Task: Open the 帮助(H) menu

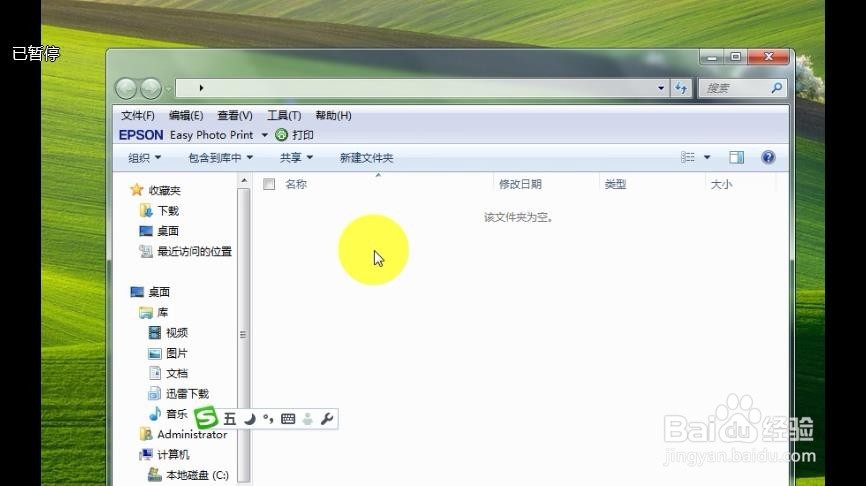Action: click(x=334, y=115)
